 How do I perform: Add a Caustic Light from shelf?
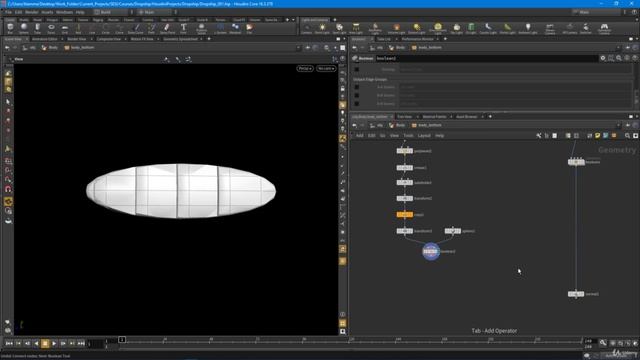(x=488, y=29)
